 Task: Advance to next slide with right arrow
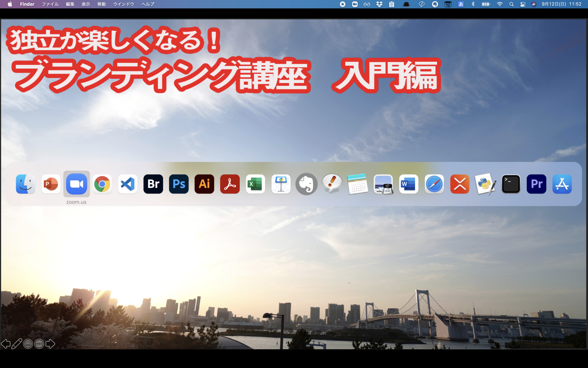[50, 344]
